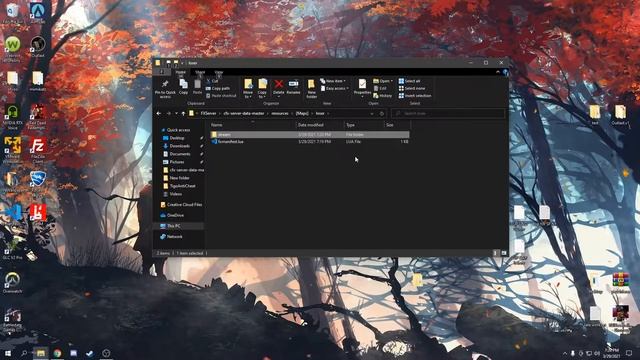The height and width of the screenshot is (360, 640).
Task: Open the Windows Start button
Action: (7, 353)
